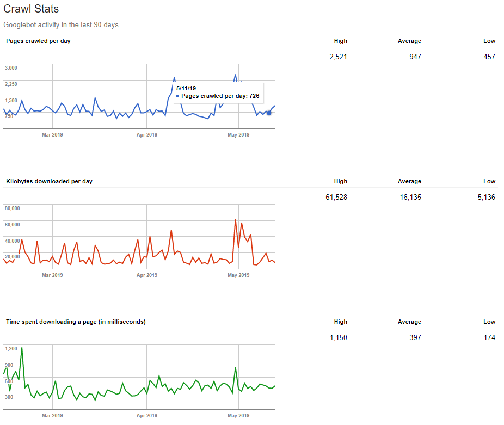
Task: Click Apr 2019 label under kilobytes chart
Action: [x=147, y=275]
